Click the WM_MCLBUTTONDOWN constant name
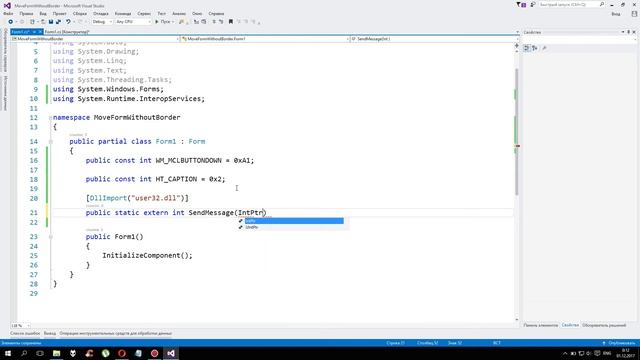This screenshot has height=360, width=640. point(189,160)
